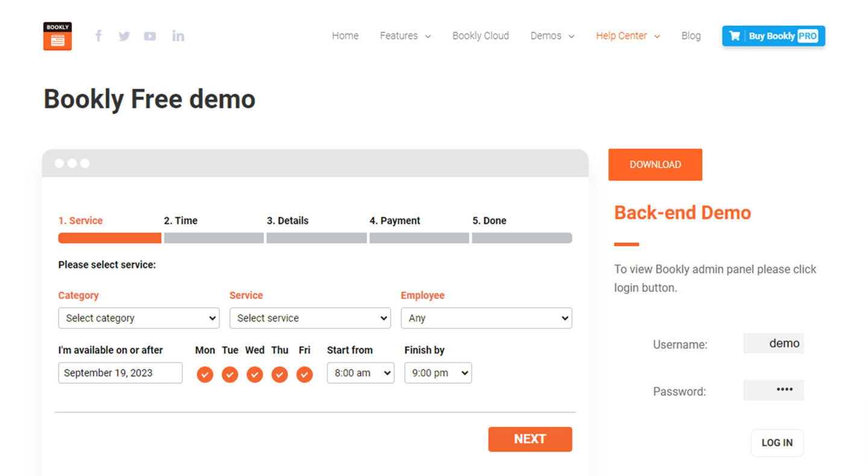The width and height of the screenshot is (868, 476).
Task: Open the LinkedIn social icon
Action: pyautogui.click(x=178, y=36)
